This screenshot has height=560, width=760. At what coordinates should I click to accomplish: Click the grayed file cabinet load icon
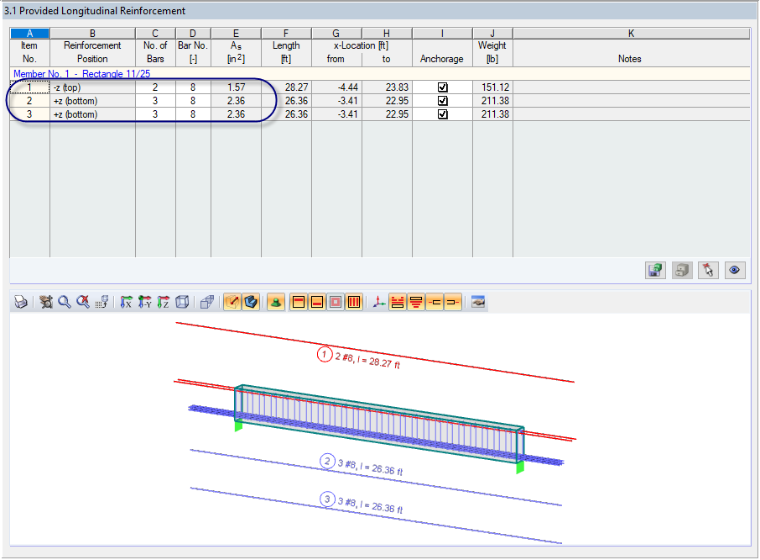(682, 270)
